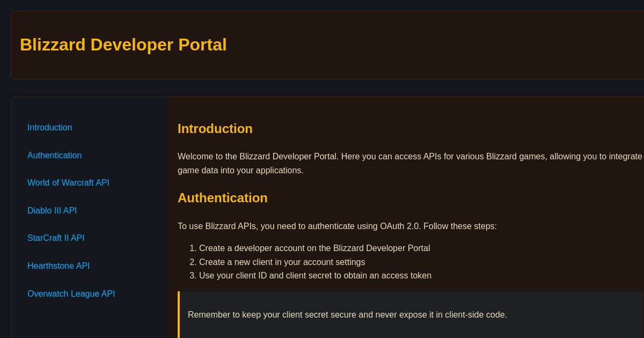Click the Blizzard Developer Portal title
Viewport: 644px width, 338px height.
point(123,45)
